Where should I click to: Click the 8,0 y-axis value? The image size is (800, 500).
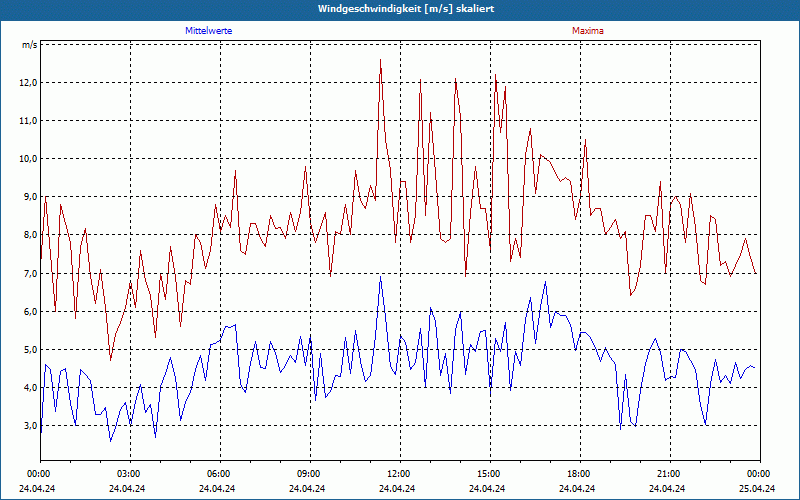(30, 235)
